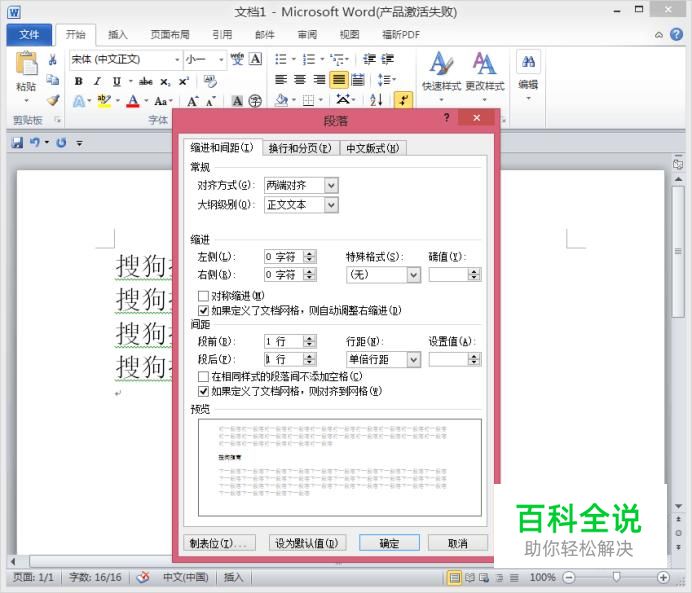692x593 pixels.
Task: Toggle no spacing between same style paragraphs
Action: tap(203, 376)
